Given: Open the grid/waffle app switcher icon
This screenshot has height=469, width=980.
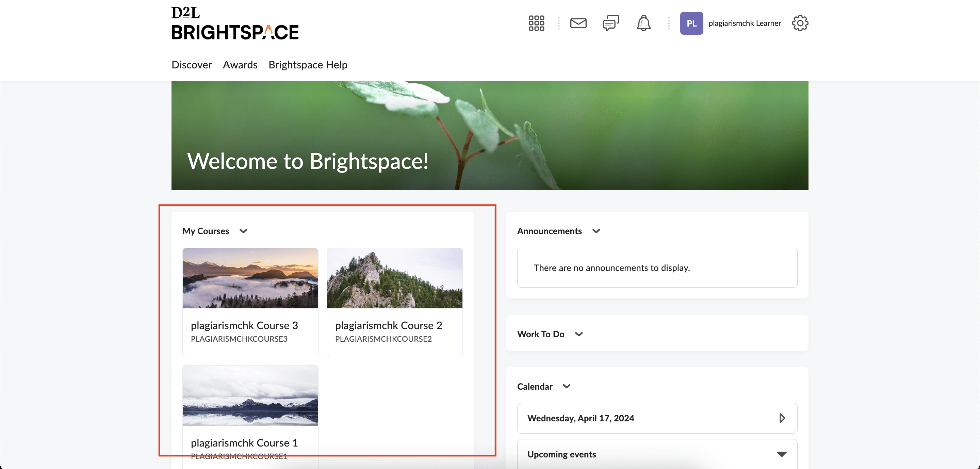Looking at the screenshot, I should click(536, 22).
